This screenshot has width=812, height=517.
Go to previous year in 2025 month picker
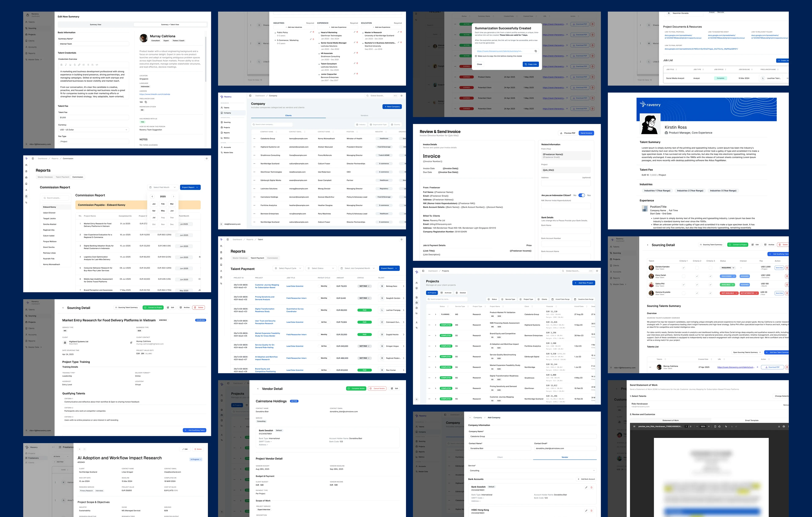click(x=152, y=196)
